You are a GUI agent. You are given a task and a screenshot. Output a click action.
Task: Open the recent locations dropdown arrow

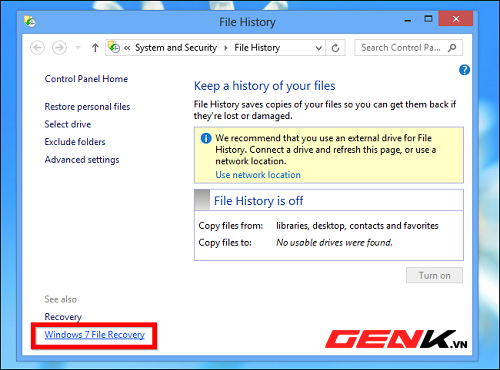(x=78, y=48)
